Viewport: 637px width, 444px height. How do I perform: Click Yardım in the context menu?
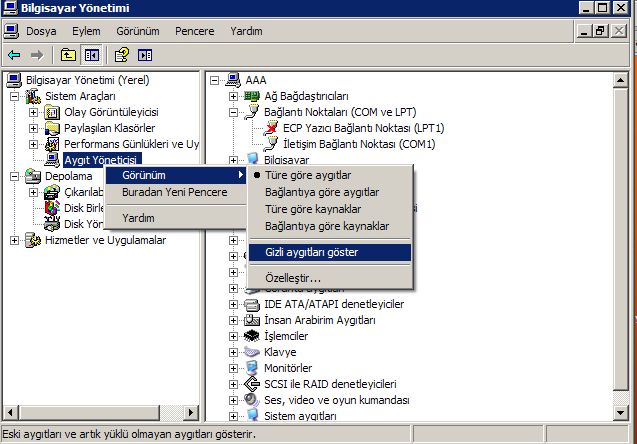click(176, 218)
